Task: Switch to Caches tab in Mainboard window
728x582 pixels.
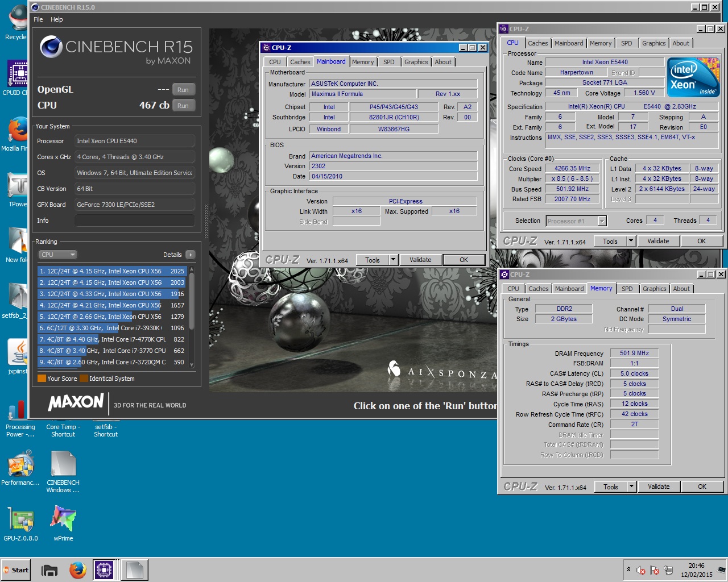Action: pyautogui.click(x=300, y=62)
